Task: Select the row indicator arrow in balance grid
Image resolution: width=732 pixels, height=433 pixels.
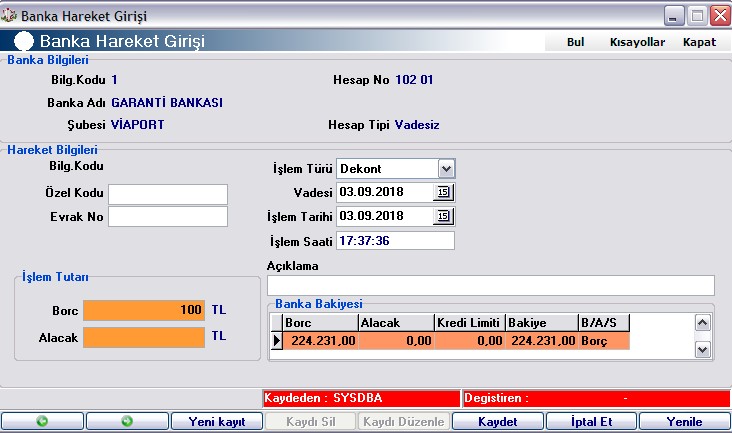Action: [276, 341]
